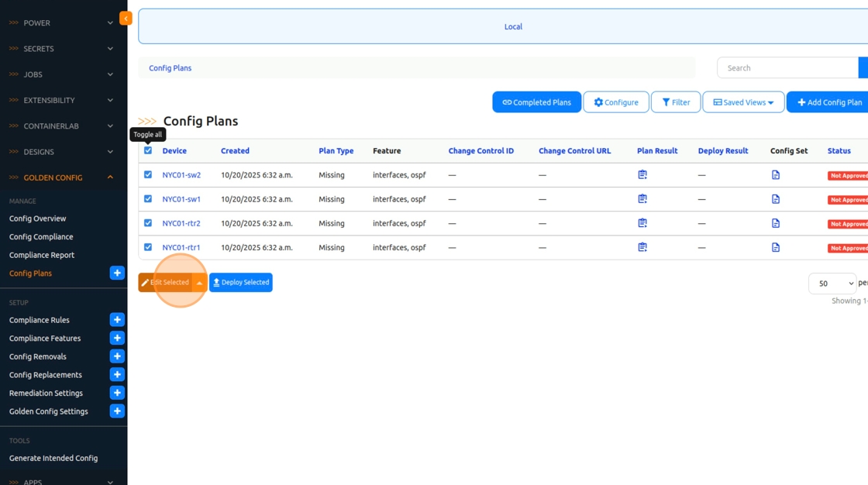Open the 50 per page selector
Screen dimensions: 868x485
[832, 284]
